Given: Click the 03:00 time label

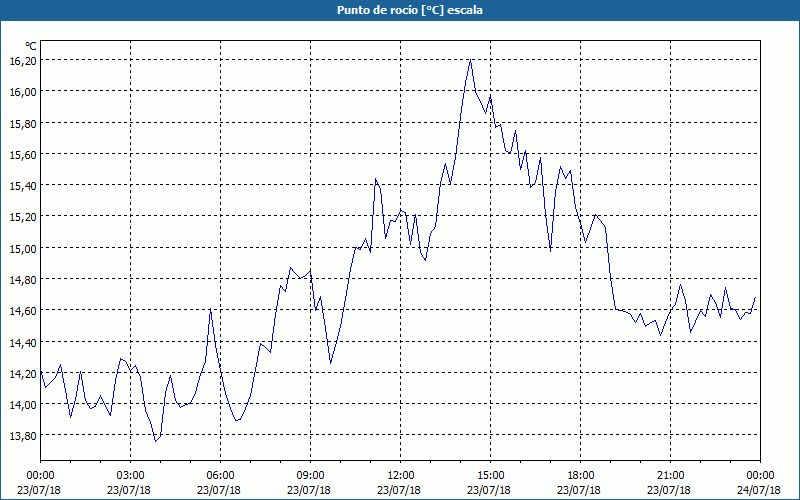Looking at the screenshot, I should (x=131, y=476).
